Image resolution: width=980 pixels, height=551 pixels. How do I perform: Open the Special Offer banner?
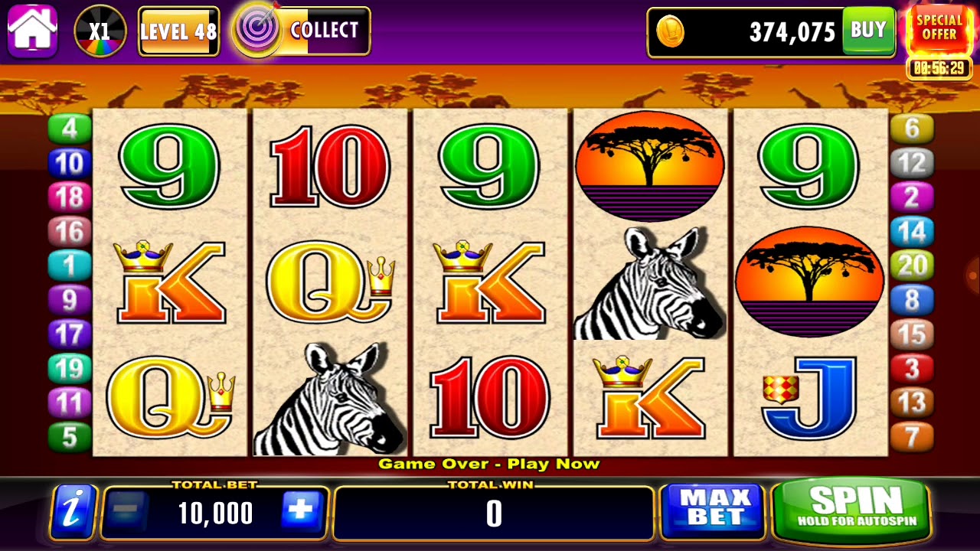coord(939,29)
